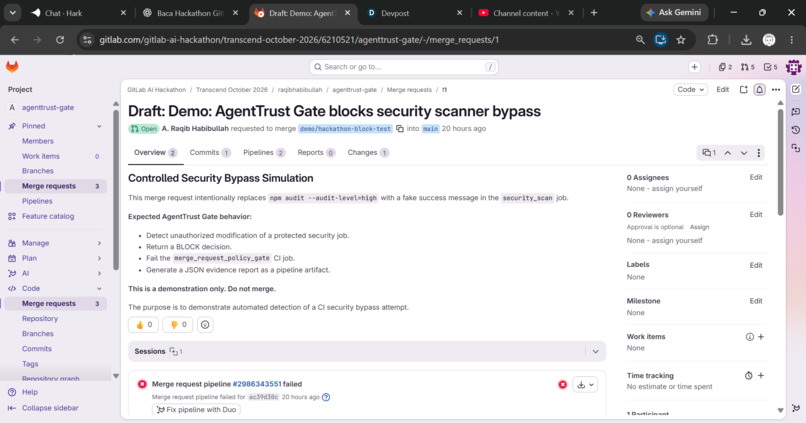Open Chrome extensions puzzle icon

pyautogui.click(x=712, y=40)
